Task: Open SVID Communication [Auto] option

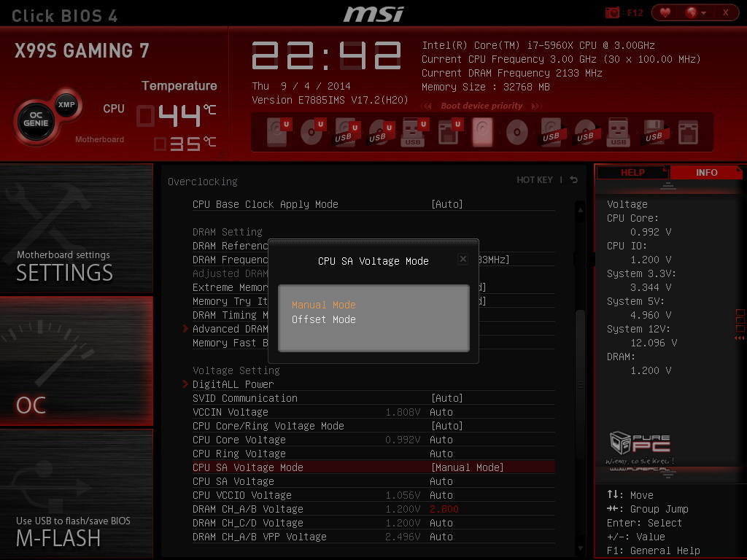Action: (x=373, y=398)
